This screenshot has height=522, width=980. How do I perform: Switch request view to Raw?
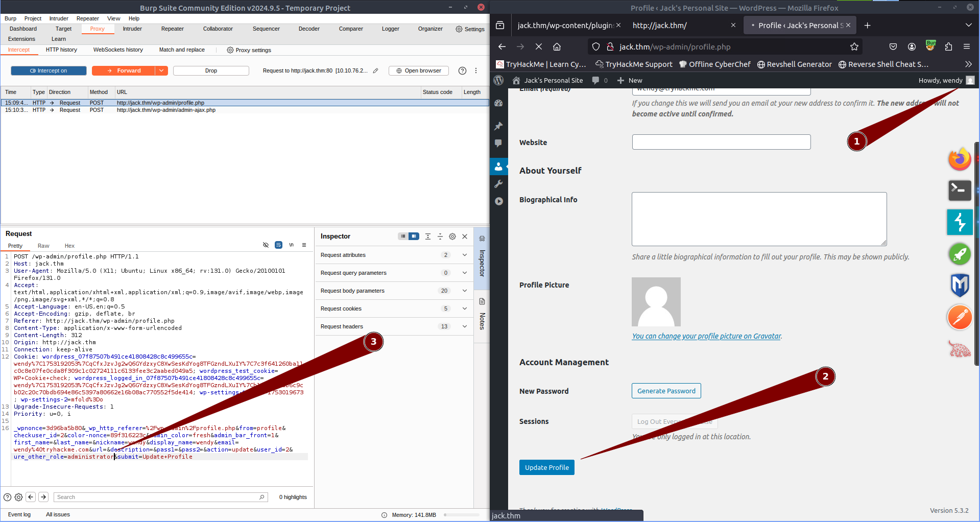[x=43, y=246]
